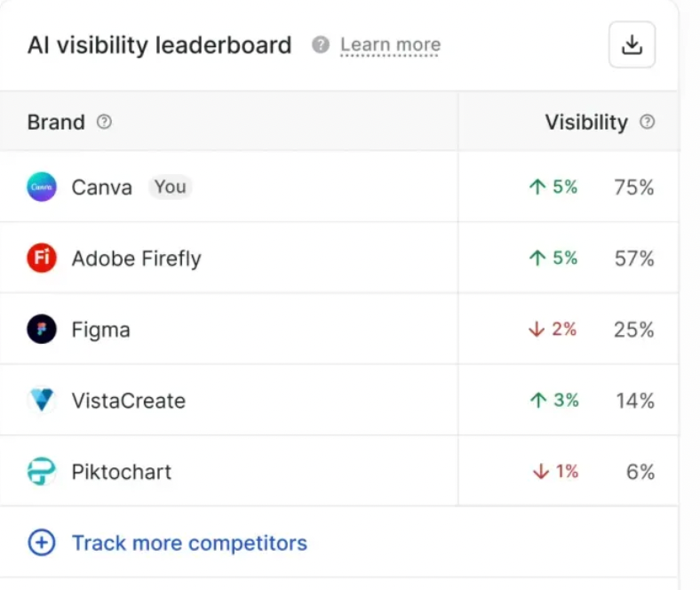Image resolution: width=700 pixels, height=590 pixels.
Task: Click the Adobe Firefly logo icon
Action: pos(42,259)
